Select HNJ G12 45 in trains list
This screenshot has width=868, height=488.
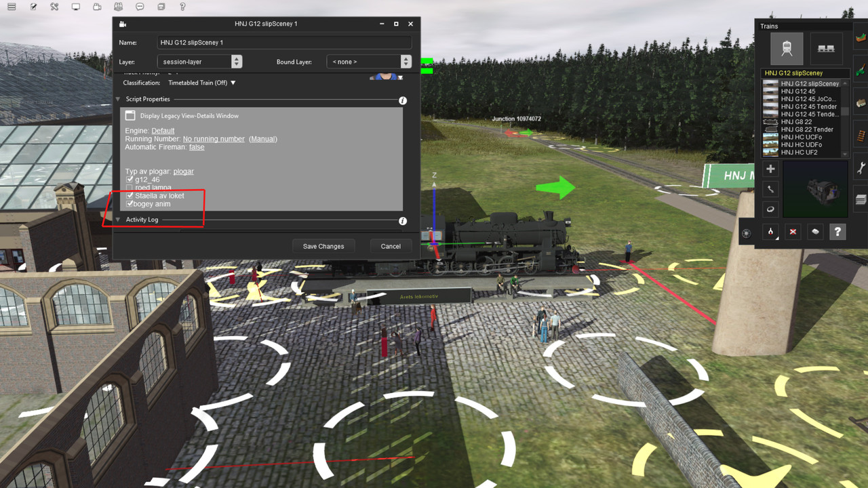[x=802, y=91]
